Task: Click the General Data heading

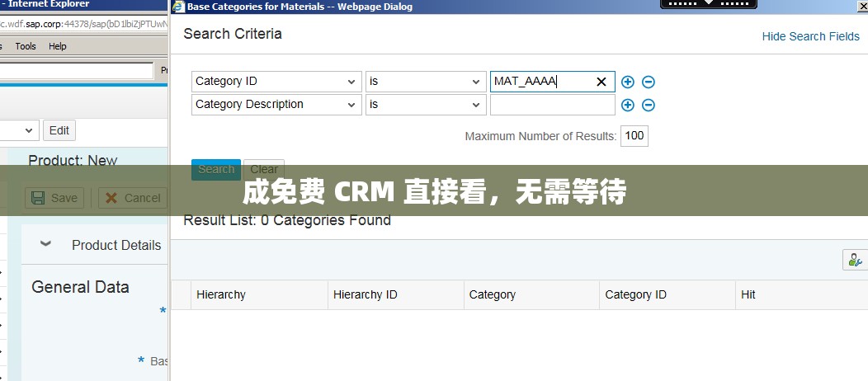Action: point(80,287)
